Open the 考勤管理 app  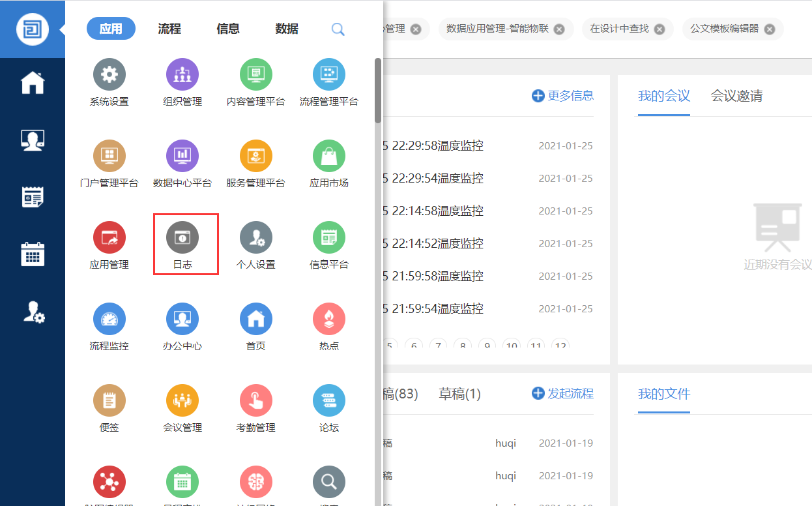click(x=255, y=408)
